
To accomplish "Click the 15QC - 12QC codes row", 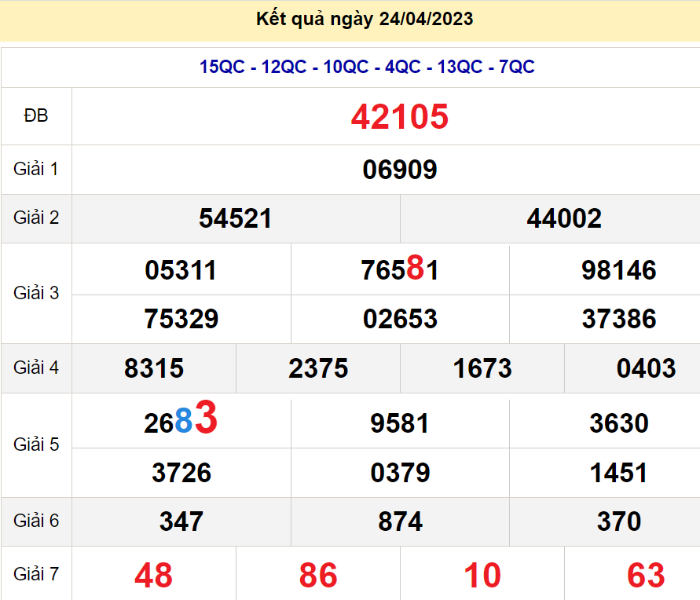I will [x=367, y=68].
